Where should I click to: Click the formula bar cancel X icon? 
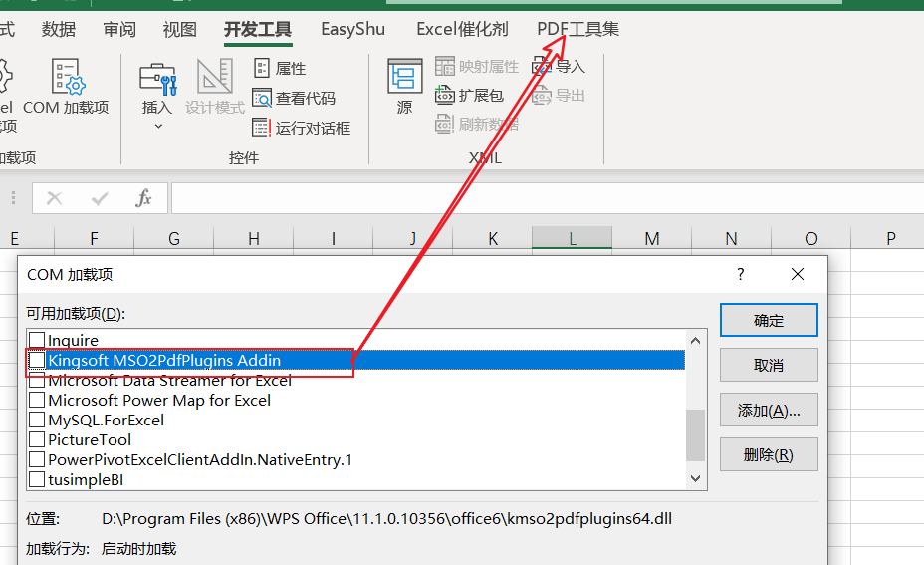coord(54,198)
